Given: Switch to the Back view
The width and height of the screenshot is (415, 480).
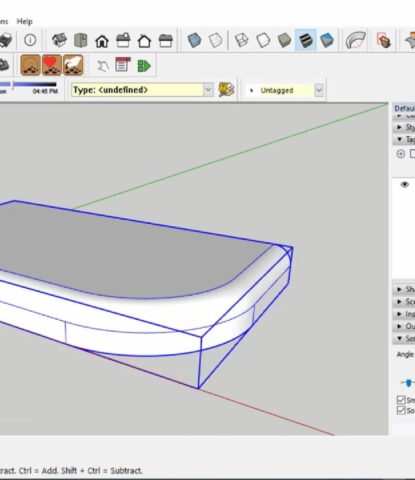Looking at the screenshot, I should point(144,41).
